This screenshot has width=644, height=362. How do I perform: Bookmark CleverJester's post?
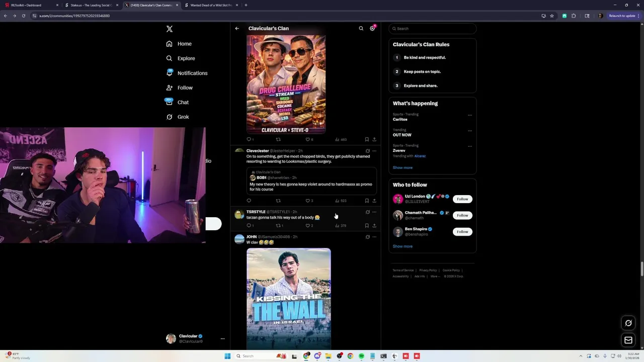click(367, 201)
